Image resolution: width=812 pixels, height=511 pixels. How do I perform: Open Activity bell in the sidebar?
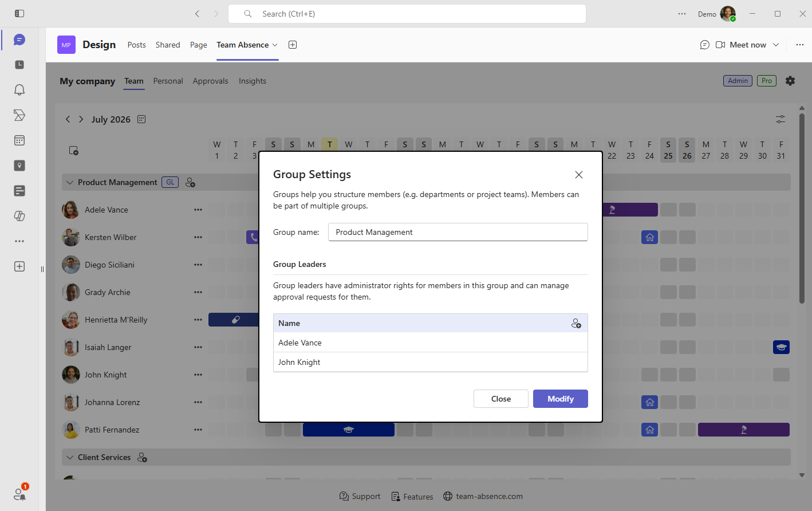[x=19, y=90]
